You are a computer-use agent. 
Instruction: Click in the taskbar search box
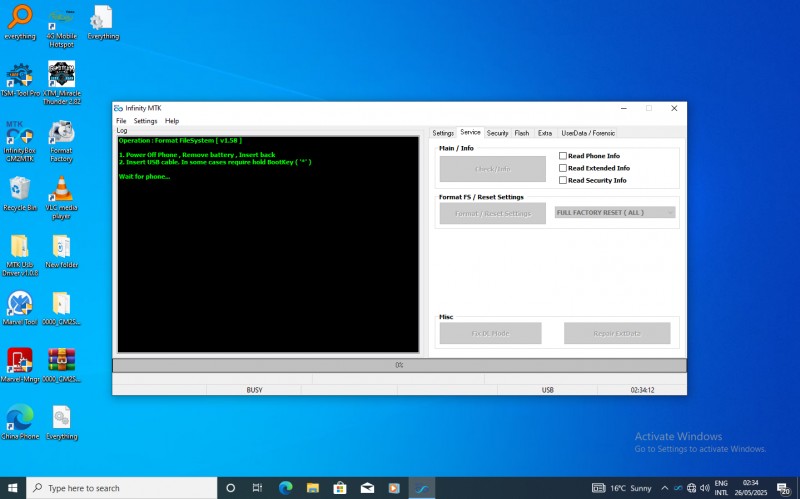(122, 488)
